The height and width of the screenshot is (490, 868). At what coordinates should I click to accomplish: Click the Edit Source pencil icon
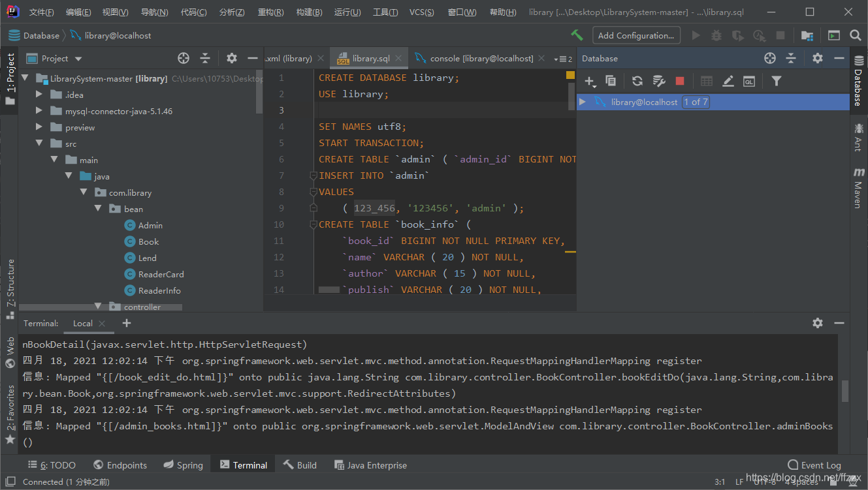[x=728, y=81]
